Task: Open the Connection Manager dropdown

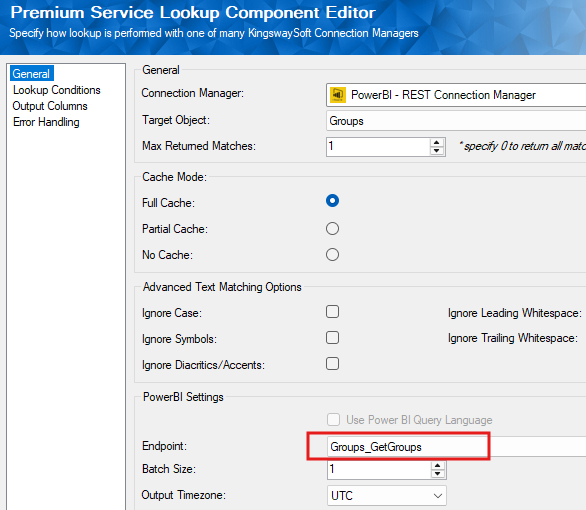Action: click(x=456, y=95)
